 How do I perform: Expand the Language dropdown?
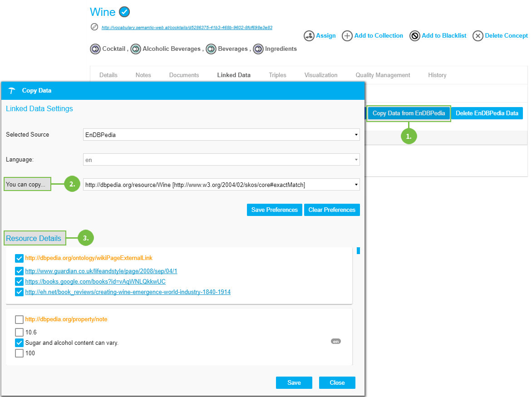222,160
